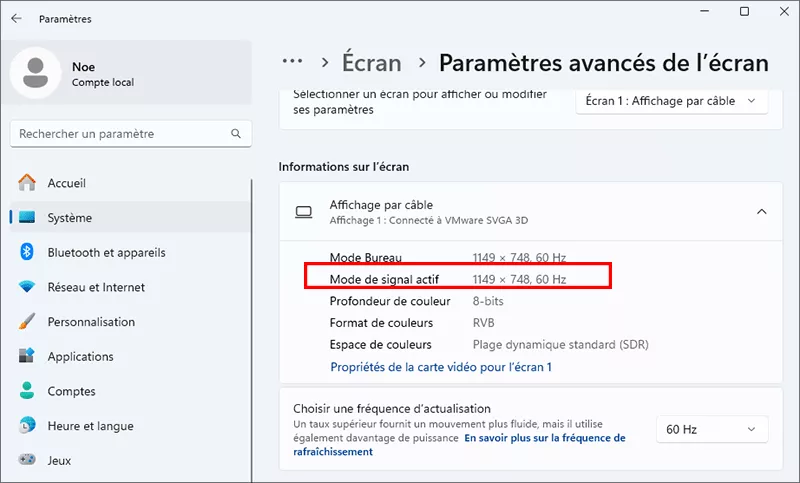Open the Écran 1 display selector dropdown
The height and width of the screenshot is (483, 800).
click(x=671, y=101)
